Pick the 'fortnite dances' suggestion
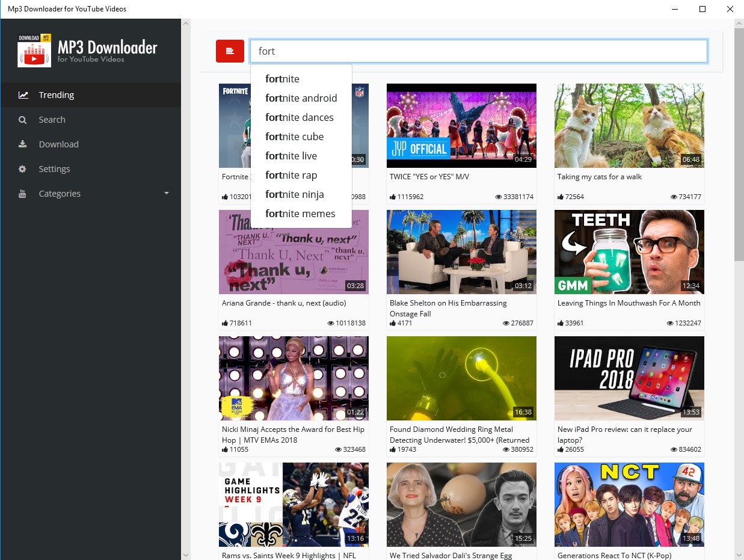Screen dimensions: 744x560 [301, 117]
